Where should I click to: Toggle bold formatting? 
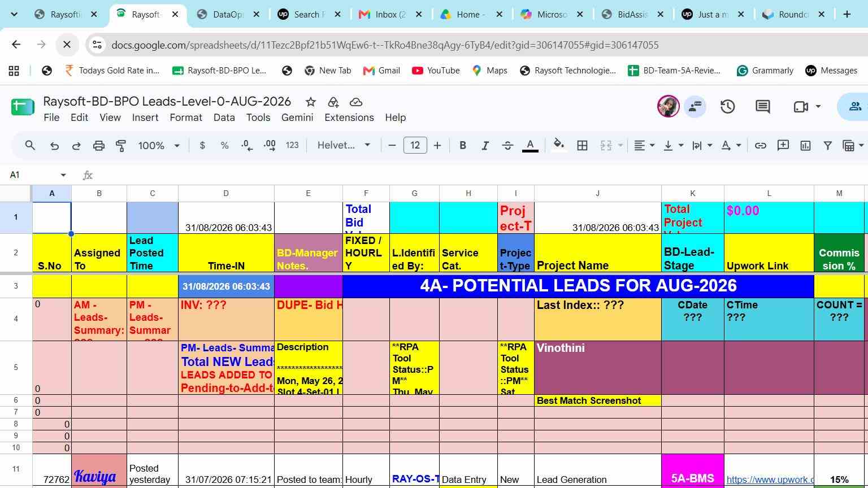[463, 146]
